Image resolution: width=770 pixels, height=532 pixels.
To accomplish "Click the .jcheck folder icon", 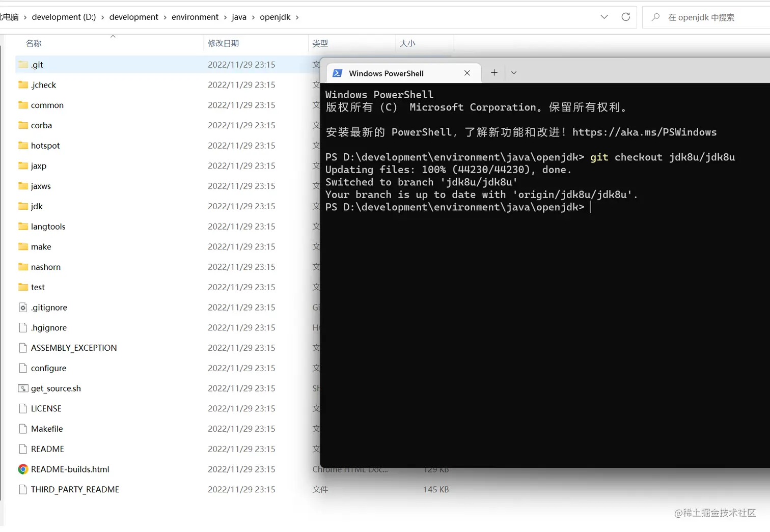I will coord(23,85).
